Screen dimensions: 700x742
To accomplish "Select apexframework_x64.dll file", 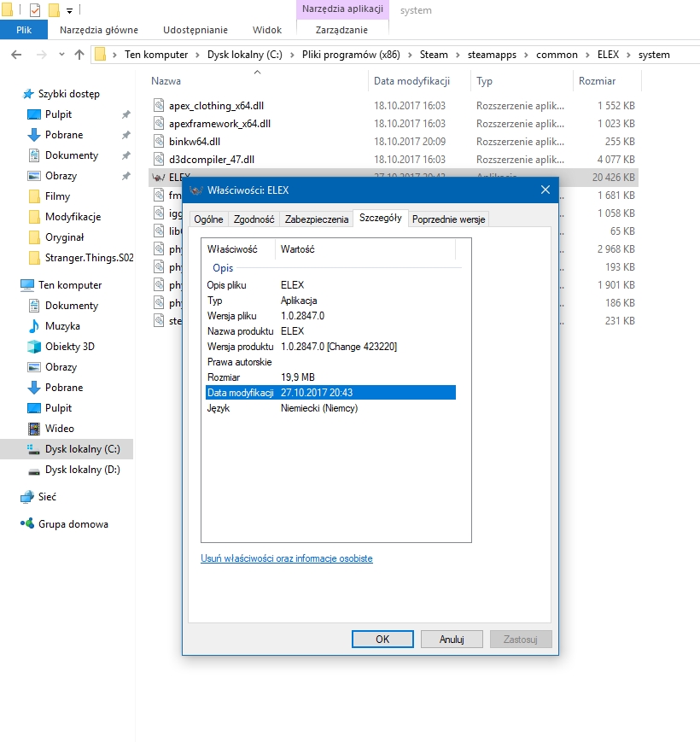I will coord(219,124).
